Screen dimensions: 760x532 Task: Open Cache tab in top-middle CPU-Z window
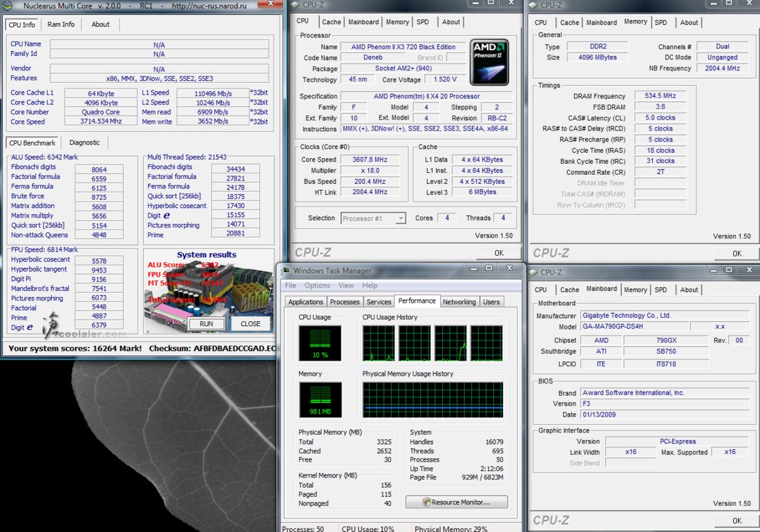[332, 22]
